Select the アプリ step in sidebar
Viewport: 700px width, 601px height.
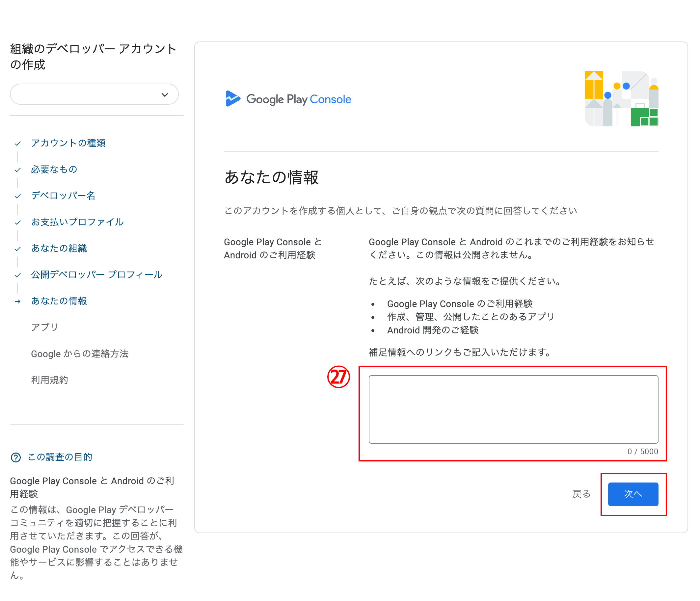(x=44, y=327)
